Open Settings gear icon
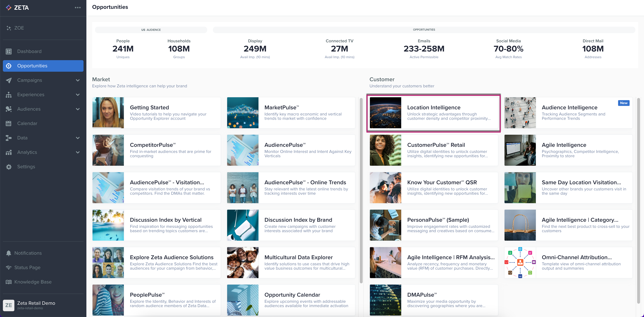644x317 pixels. 9,167
